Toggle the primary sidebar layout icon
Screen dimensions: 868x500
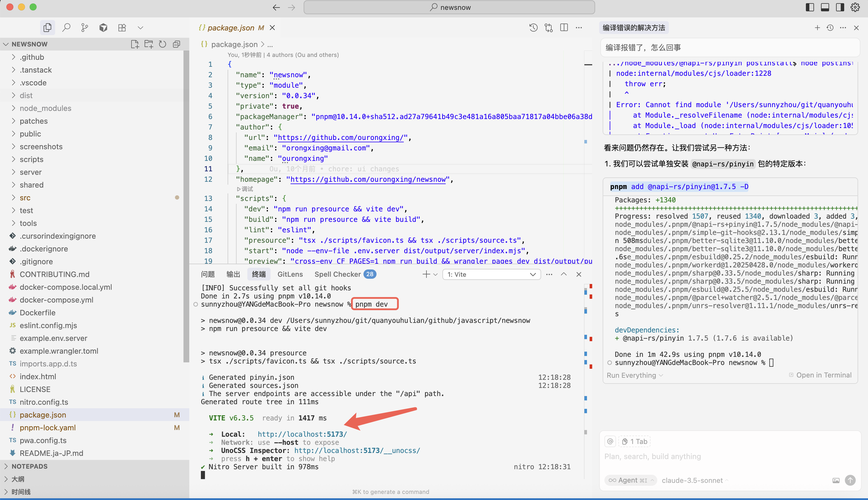pos(810,7)
